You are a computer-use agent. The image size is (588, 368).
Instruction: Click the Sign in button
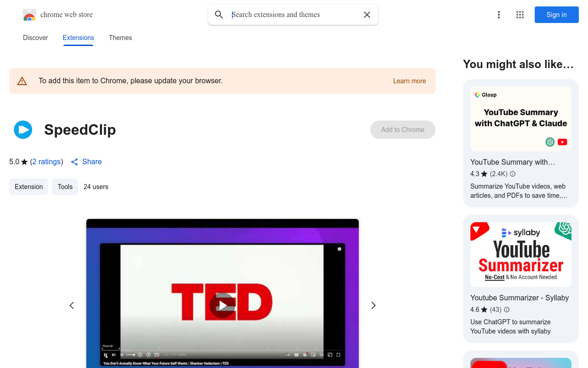click(557, 15)
